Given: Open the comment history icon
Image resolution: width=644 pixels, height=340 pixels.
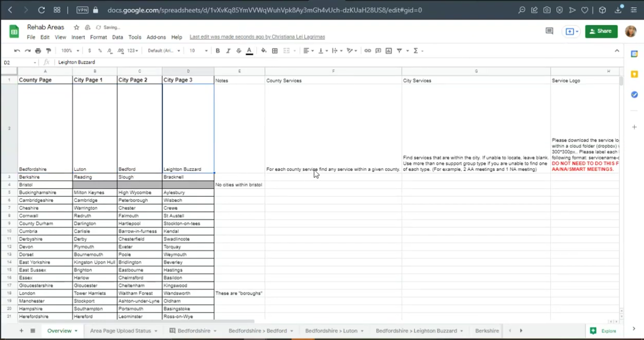Looking at the screenshot, I should pos(549,31).
